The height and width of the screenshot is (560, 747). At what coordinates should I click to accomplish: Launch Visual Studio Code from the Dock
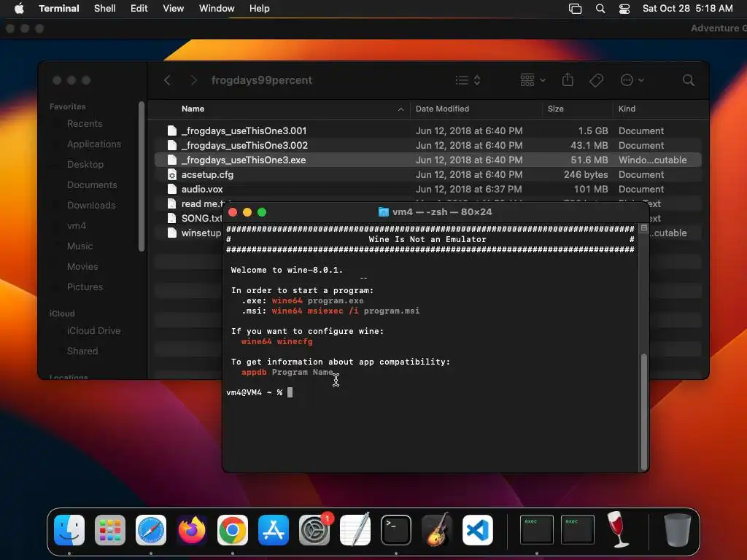(478, 530)
